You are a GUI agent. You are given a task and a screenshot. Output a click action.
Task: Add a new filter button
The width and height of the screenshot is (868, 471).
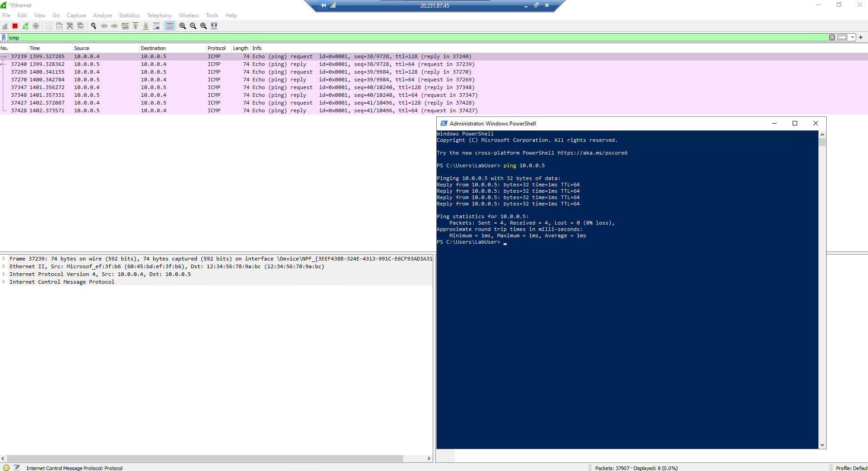(x=861, y=37)
